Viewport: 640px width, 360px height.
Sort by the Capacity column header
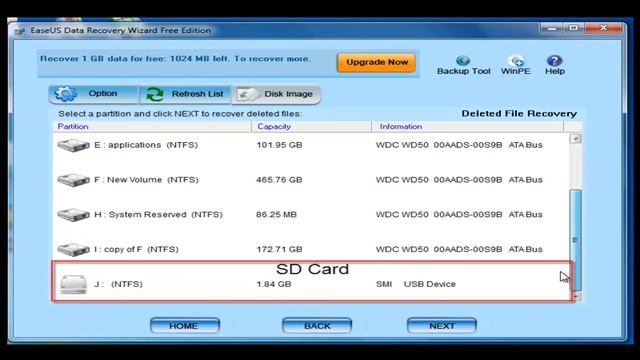(274, 127)
